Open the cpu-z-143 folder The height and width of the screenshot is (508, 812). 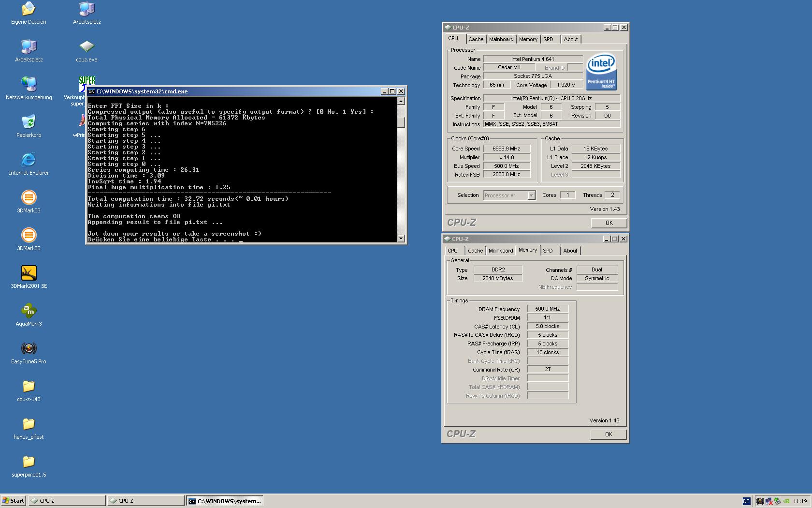coord(29,390)
